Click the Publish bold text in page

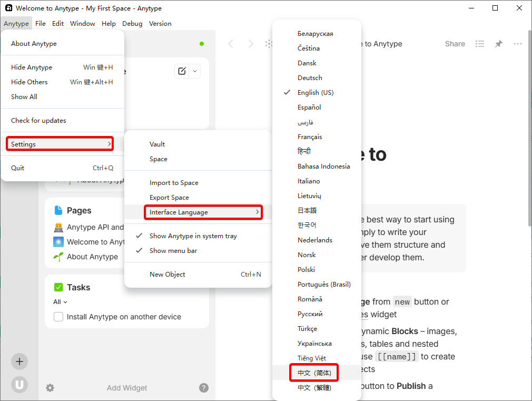[x=411, y=386]
